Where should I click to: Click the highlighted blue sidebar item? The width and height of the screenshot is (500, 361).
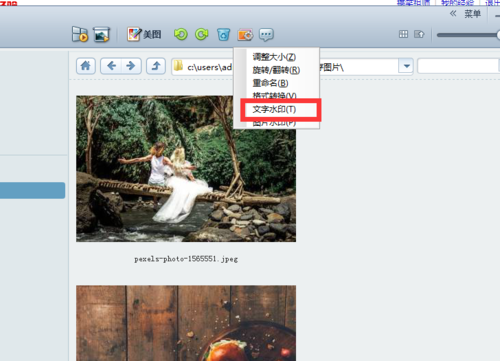pyautogui.click(x=32, y=190)
